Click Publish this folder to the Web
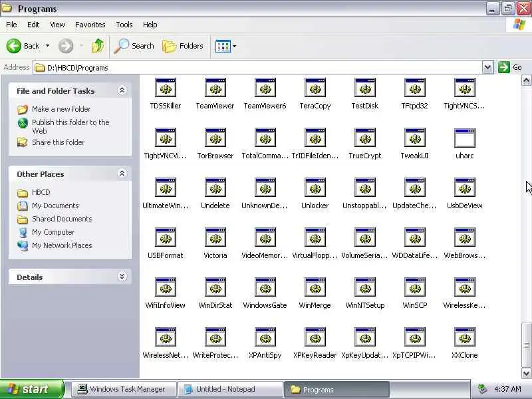This screenshot has height=399, width=532. click(70, 126)
